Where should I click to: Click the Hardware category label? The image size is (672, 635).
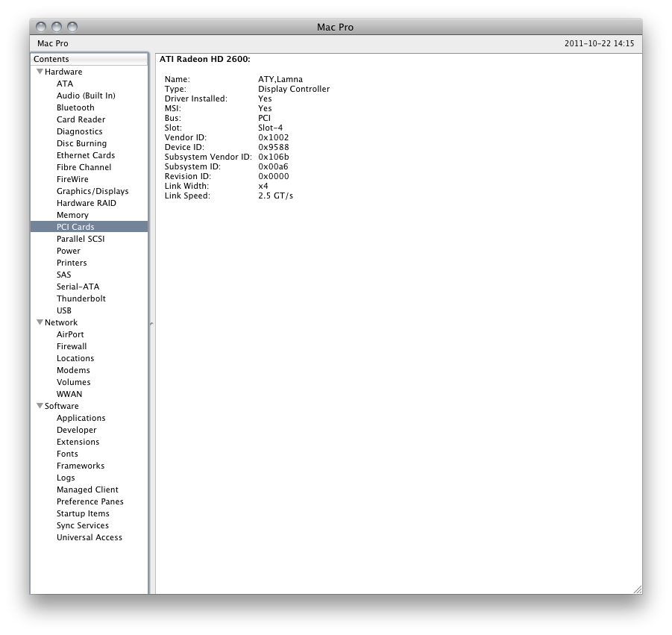(x=63, y=72)
